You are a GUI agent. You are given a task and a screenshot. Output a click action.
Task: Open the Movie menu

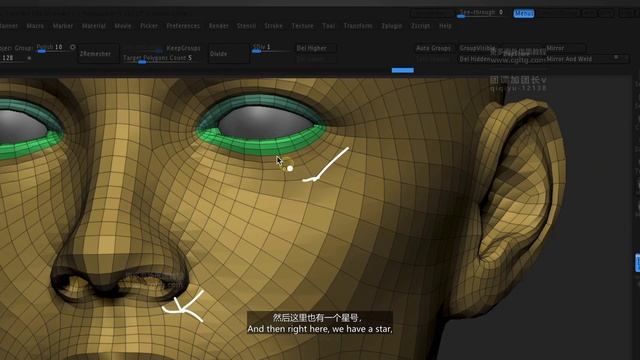123,26
